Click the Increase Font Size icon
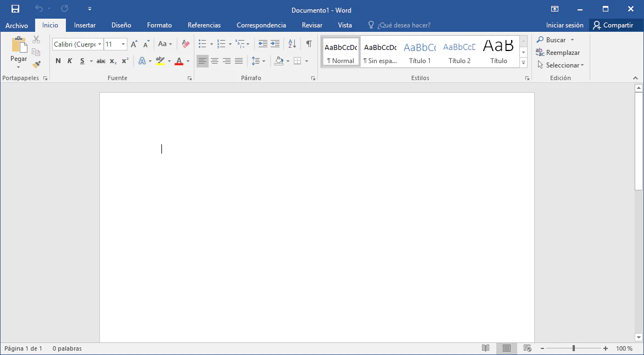The width and height of the screenshot is (644, 355). pyautogui.click(x=134, y=44)
